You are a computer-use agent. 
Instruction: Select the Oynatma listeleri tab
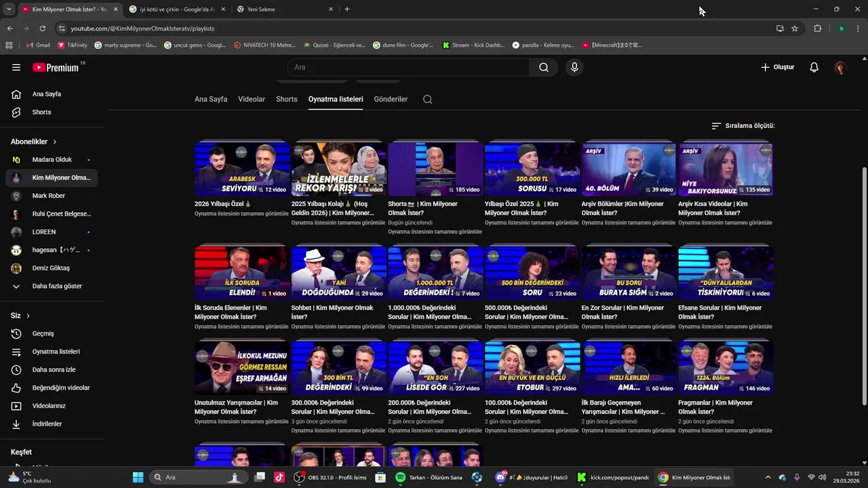[336, 99]
